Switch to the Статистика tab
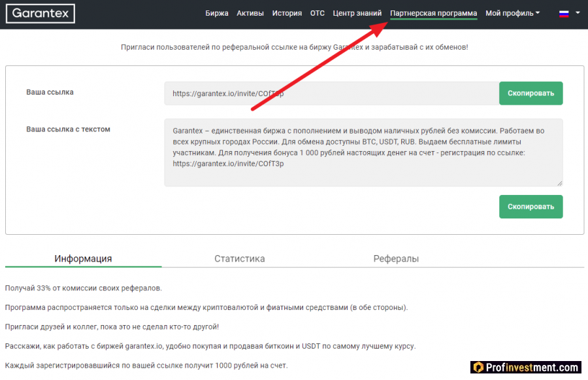 240,259
